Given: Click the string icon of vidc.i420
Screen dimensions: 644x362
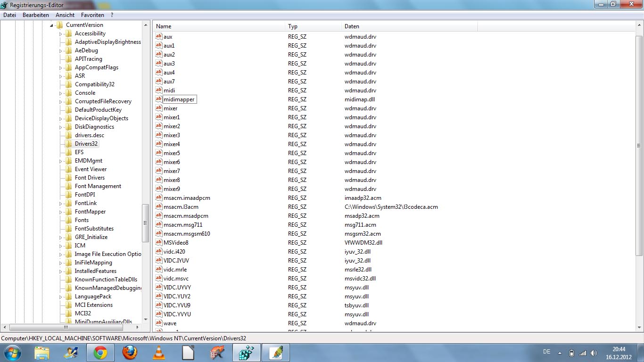Looking at the screenshot, I should [159, 251].
